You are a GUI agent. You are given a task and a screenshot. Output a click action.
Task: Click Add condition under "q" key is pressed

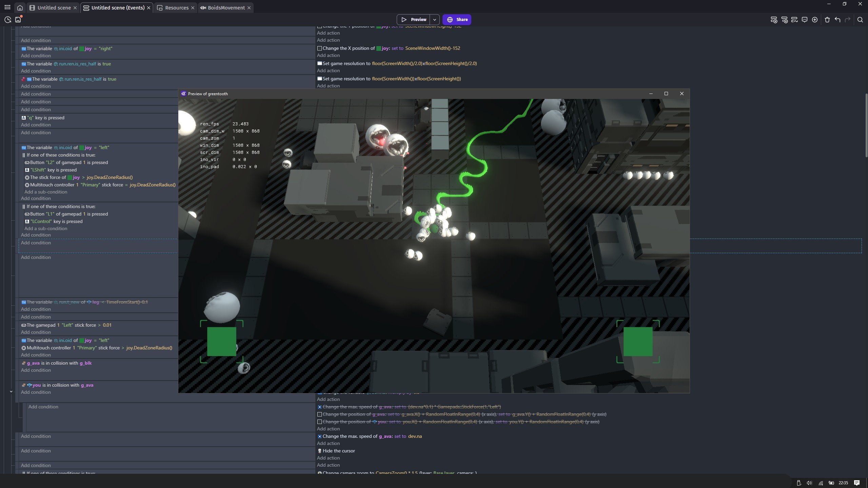[x=36, y=125]
